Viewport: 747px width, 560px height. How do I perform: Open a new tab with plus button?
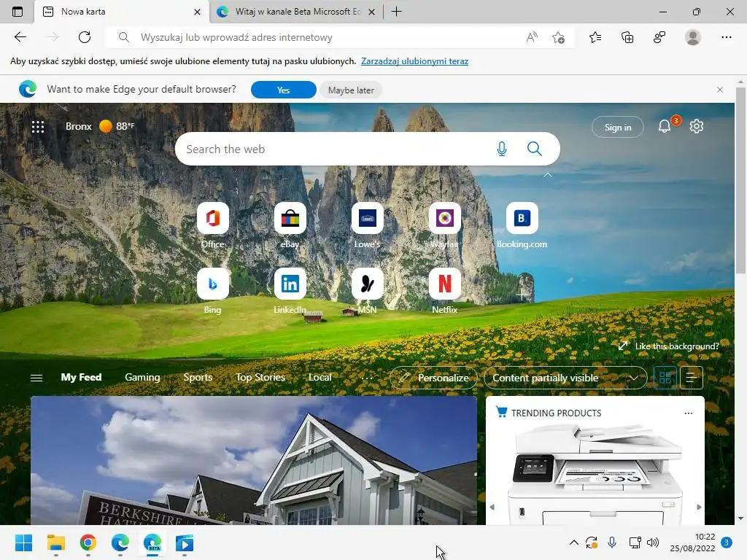[x=396, y=12]
